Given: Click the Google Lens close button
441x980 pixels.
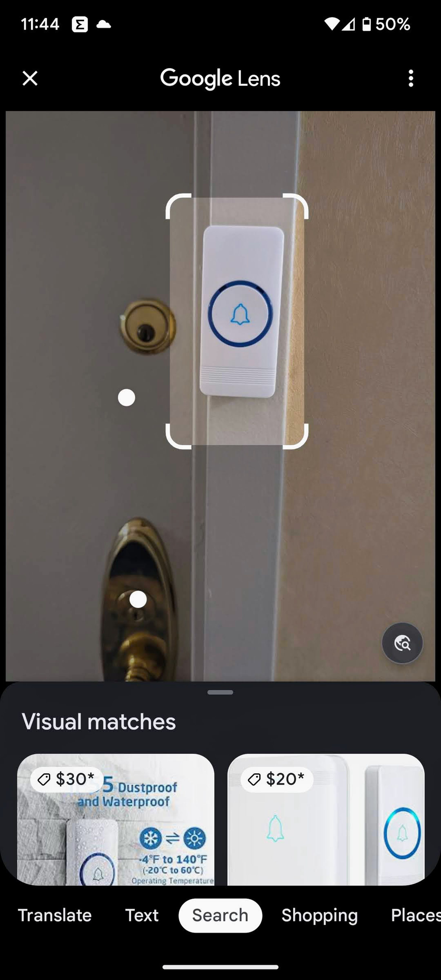Looking at the screenshot, I should [30, 78].
